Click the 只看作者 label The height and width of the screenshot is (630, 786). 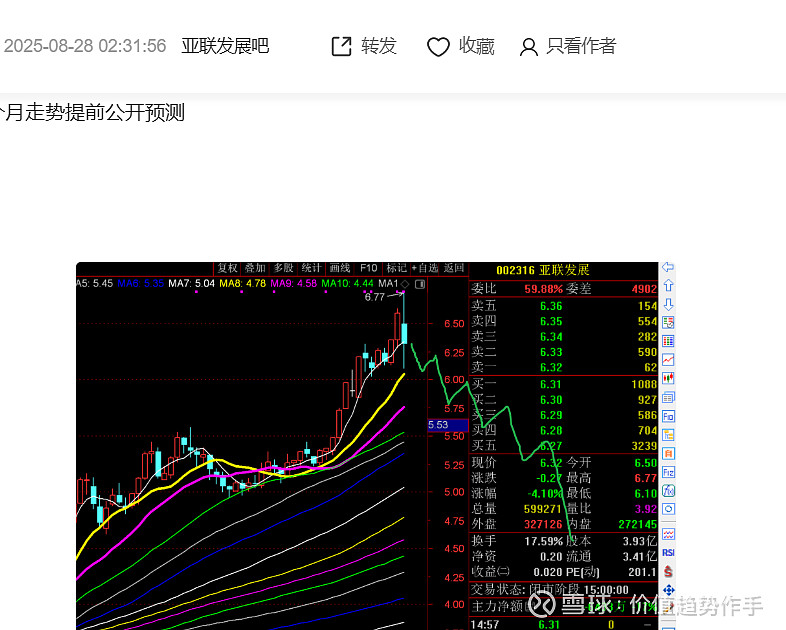click(x=581, y=46)
